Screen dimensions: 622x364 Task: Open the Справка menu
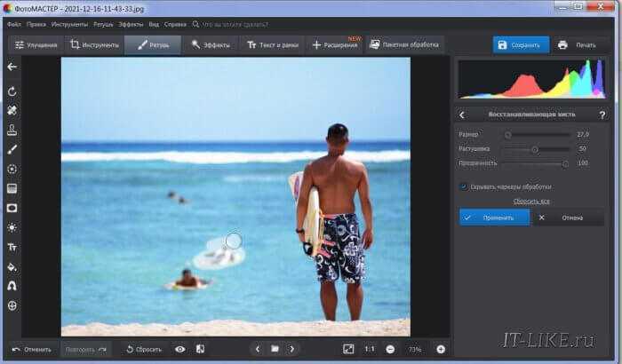click(x=175, y=25)
